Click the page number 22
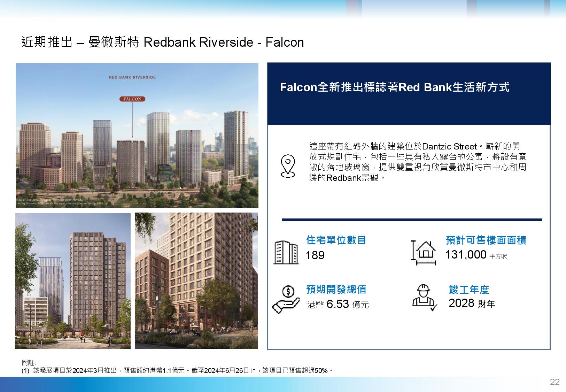This screenshot has width=566, height=392. 555,382
